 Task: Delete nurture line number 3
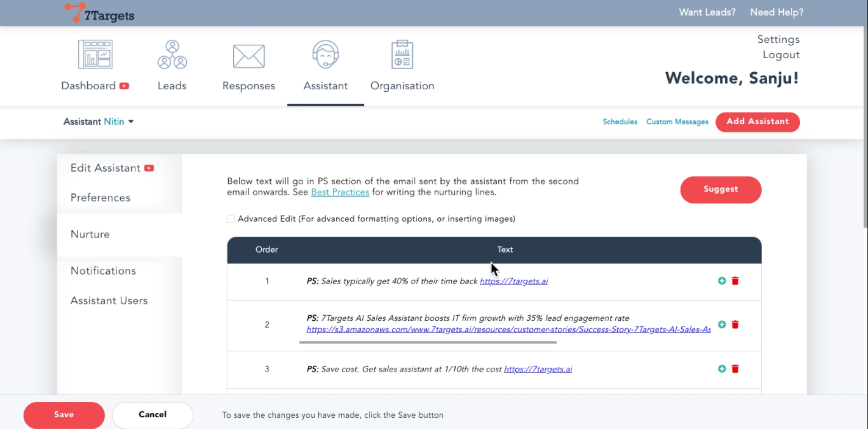coord(735,369)
